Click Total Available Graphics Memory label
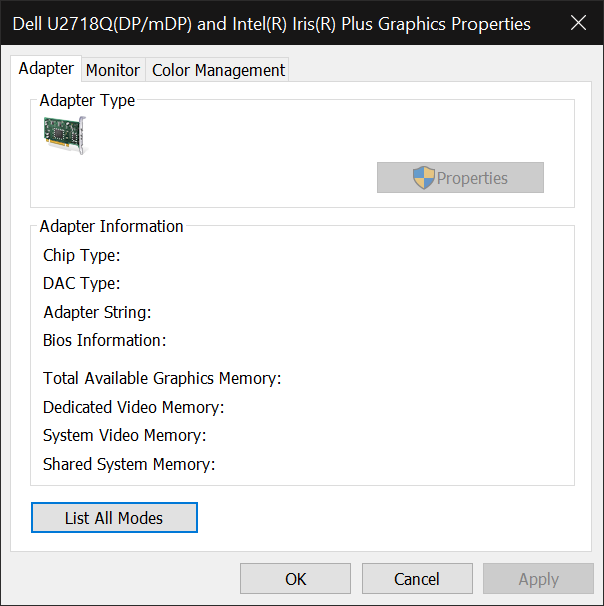 [162, 378]
